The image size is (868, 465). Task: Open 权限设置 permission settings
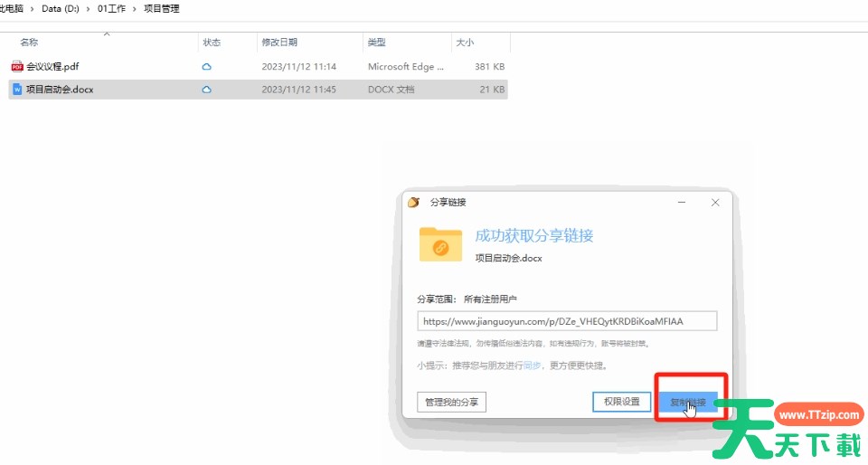622,402
